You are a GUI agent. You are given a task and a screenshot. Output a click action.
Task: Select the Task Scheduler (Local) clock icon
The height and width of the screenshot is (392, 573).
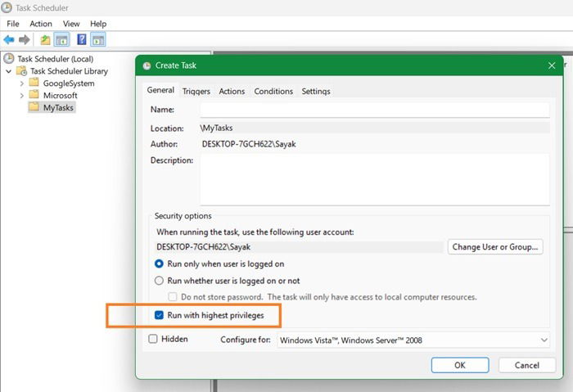(x=9, y=59)
